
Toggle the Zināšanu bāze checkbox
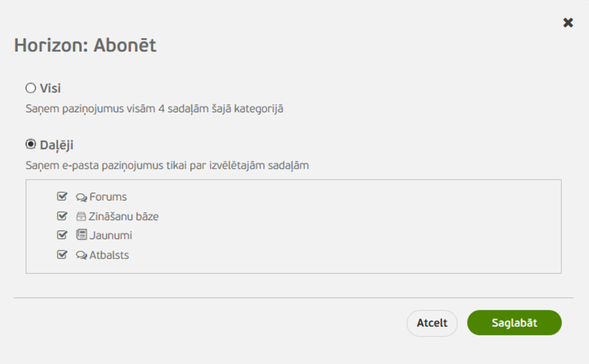[x=62, y=216]
